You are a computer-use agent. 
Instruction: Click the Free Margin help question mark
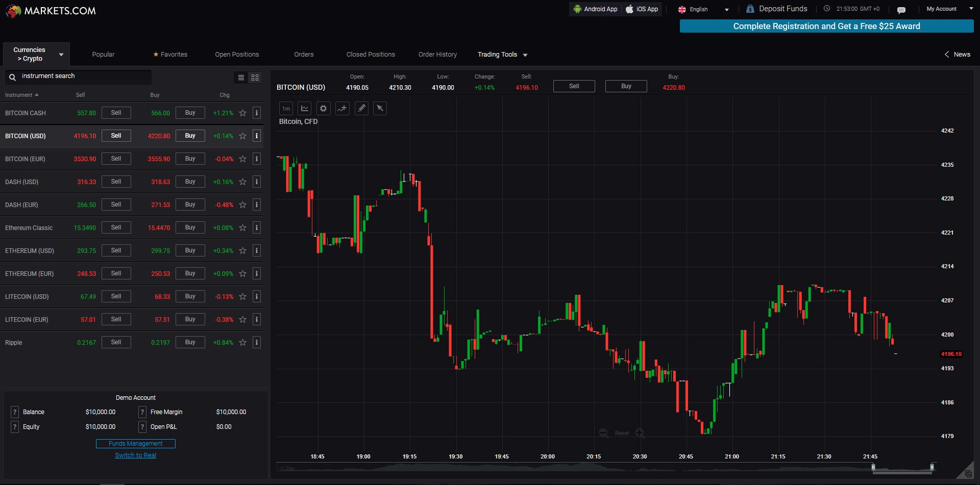tap(142, 412)
